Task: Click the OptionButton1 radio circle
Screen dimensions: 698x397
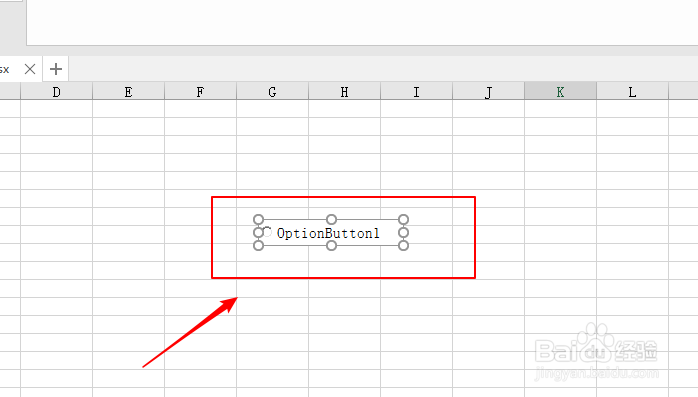Action: (267, 232)
